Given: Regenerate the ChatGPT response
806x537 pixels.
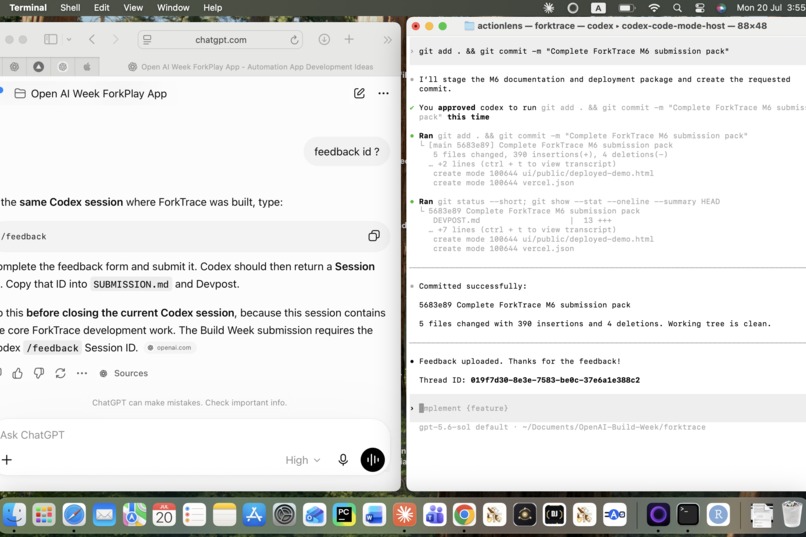Looking at the screenshot, I should point(60,373).
